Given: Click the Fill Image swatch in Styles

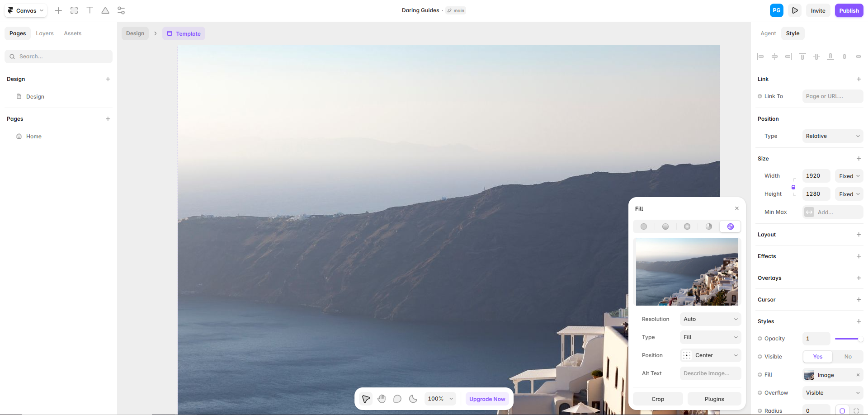Looking at the screenshot, I should pyautogui.click(x=809, y=375).
